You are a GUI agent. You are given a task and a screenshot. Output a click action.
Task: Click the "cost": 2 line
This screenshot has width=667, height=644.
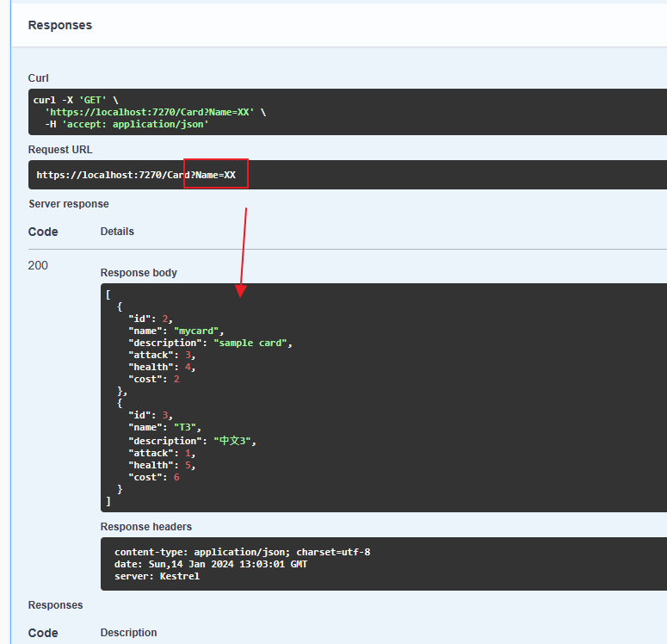(x=154, y=379)
